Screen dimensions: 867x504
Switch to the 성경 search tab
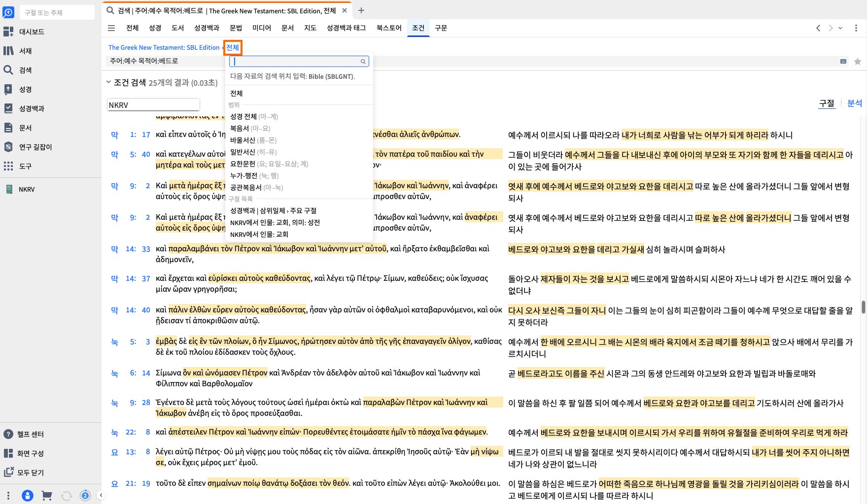(155, 28)
